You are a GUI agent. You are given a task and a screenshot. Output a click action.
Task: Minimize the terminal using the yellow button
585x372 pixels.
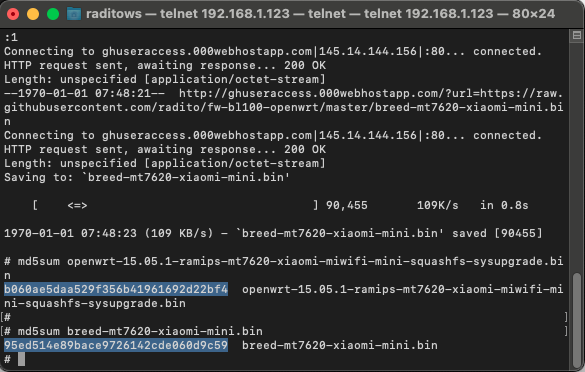point(33,14)
